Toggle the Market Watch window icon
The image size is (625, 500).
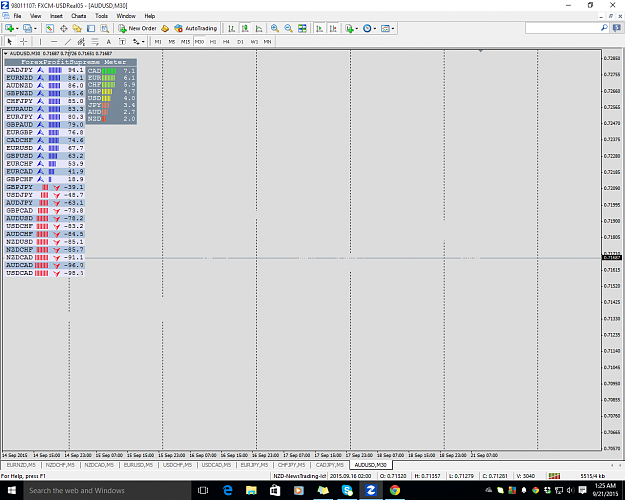pyautogui.click(x=49, y=28)
